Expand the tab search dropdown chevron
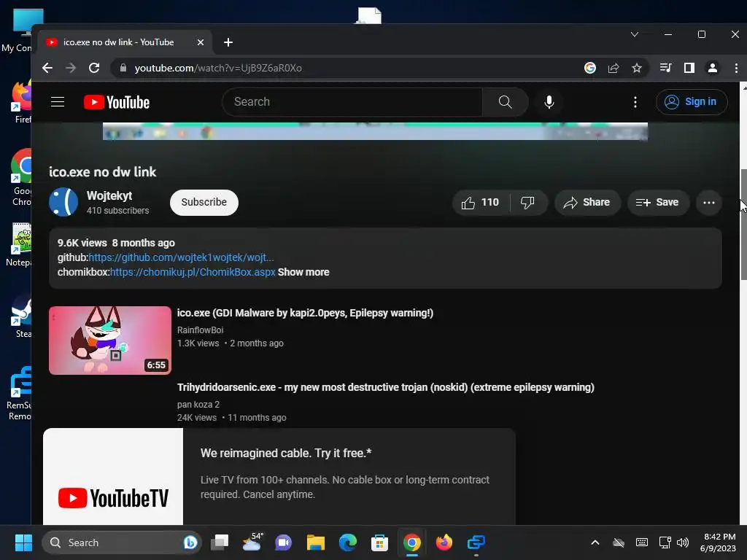747x560 pixels. (635, 34)
